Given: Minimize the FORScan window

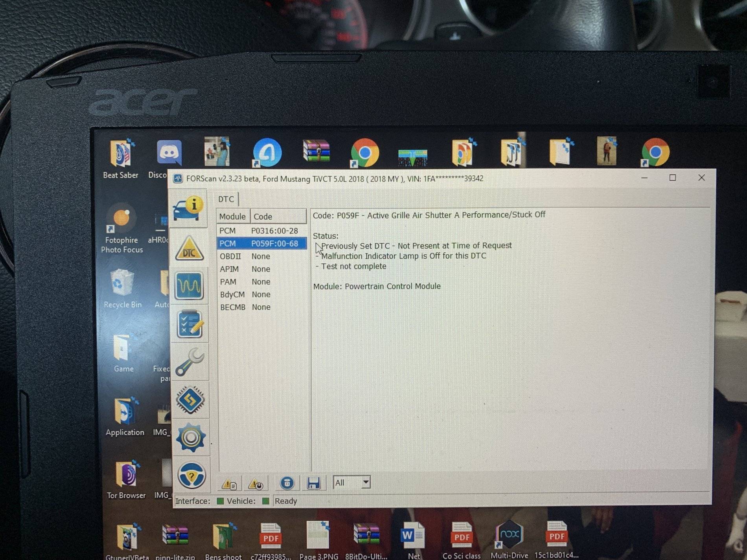Looking at the screenshot, I should [x=644, y=178].
